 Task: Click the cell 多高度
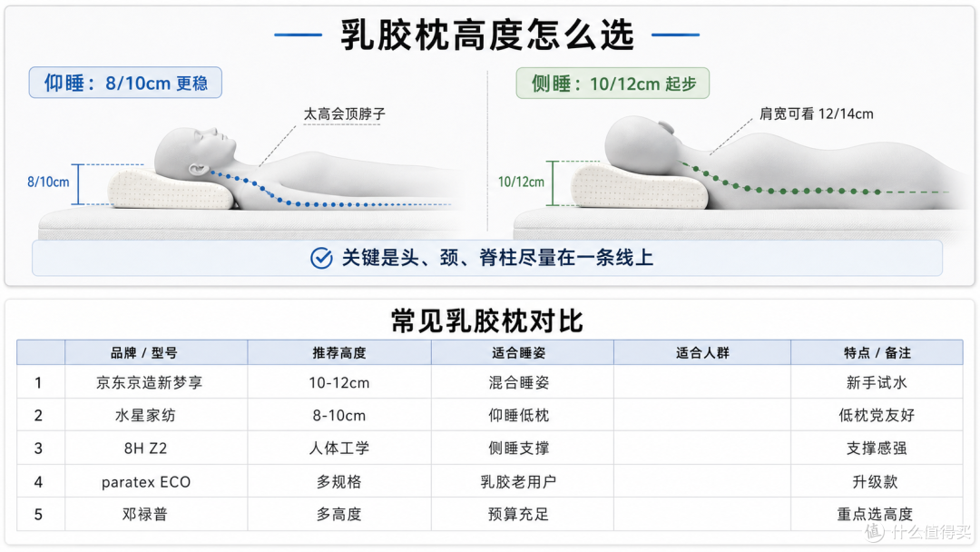click(x=339, y=515)
